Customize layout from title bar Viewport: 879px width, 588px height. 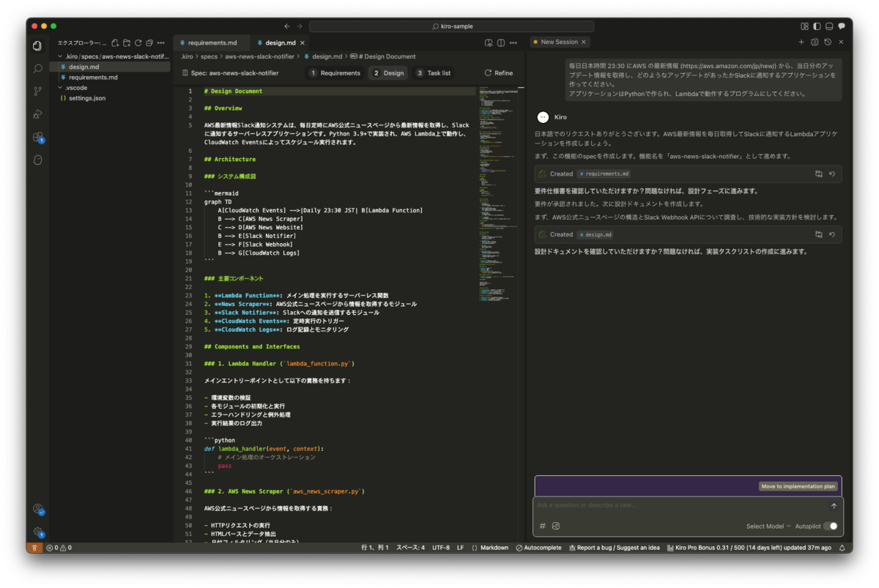[x=805, y=26]
